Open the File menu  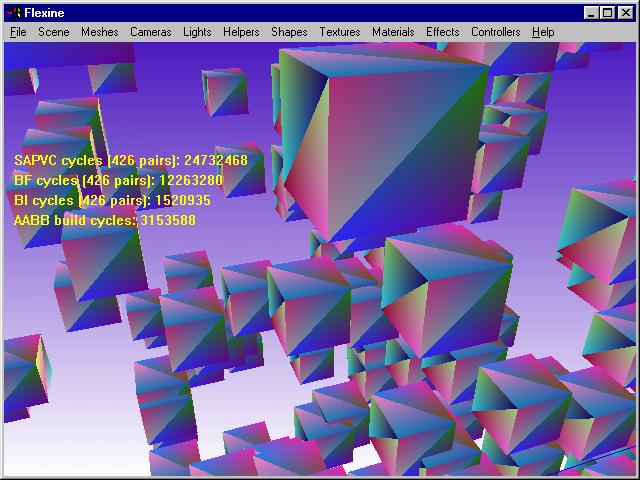tap(18, 32)
